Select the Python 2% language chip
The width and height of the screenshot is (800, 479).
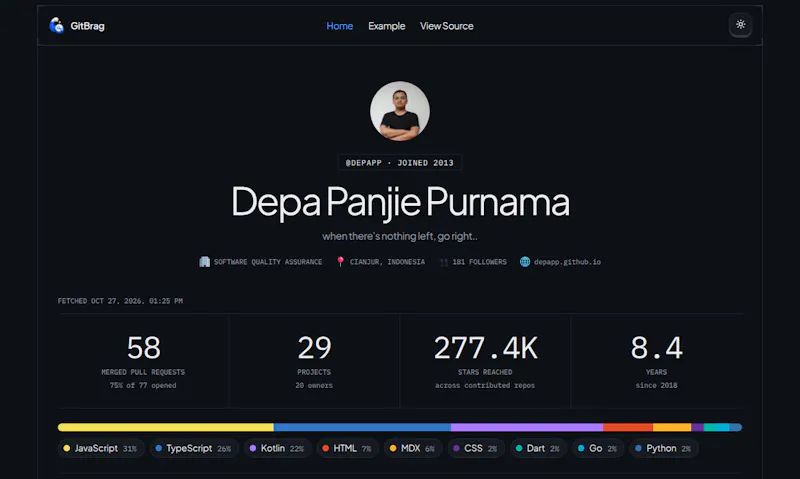(664, 448)
